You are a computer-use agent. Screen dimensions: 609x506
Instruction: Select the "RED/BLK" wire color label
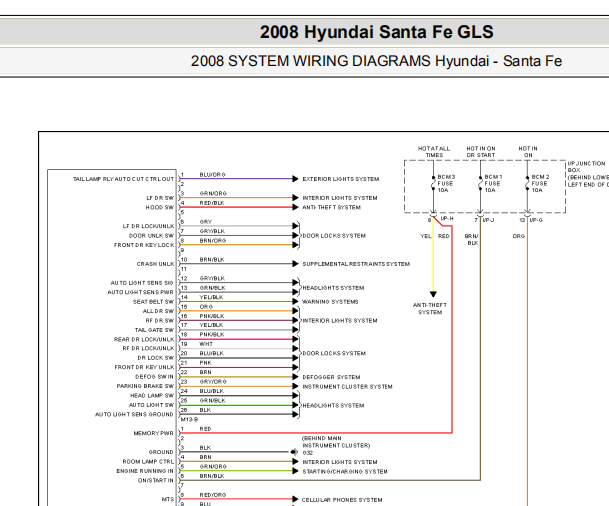212,203
